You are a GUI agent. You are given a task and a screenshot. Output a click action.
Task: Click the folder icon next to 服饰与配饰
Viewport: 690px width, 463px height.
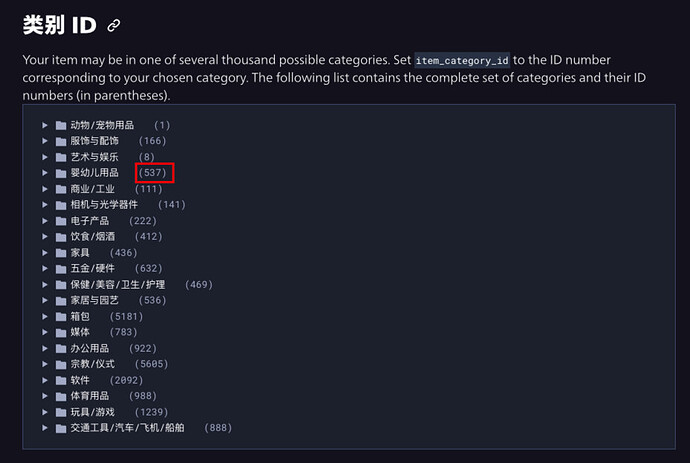61,142
